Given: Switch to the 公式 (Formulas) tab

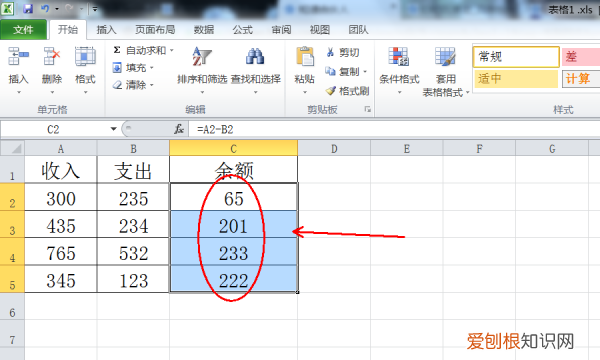Looking at the screenshot, I should point(243,29).
